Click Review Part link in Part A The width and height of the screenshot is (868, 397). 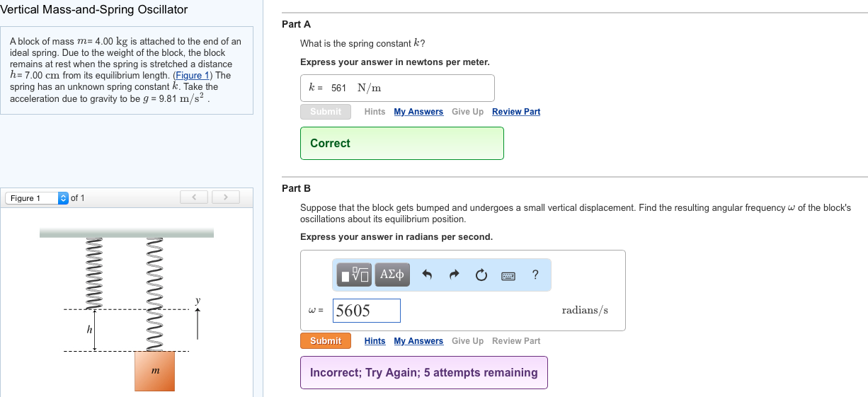(516, 112)
